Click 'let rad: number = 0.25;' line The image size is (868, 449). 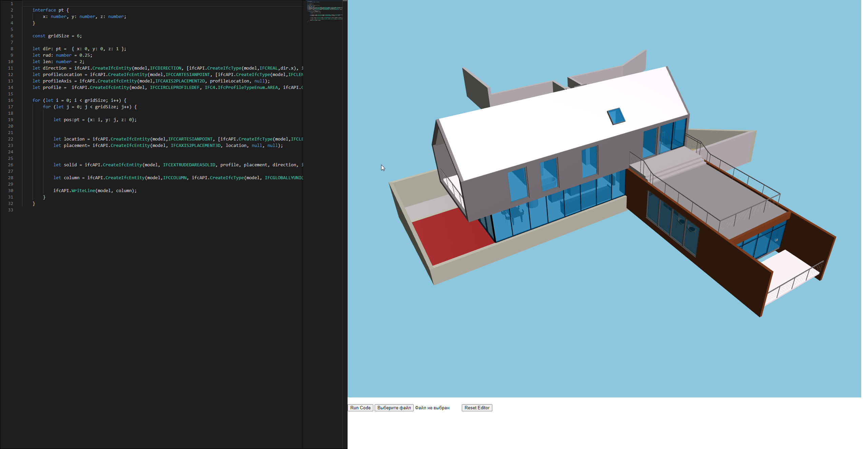coord(62,55)
